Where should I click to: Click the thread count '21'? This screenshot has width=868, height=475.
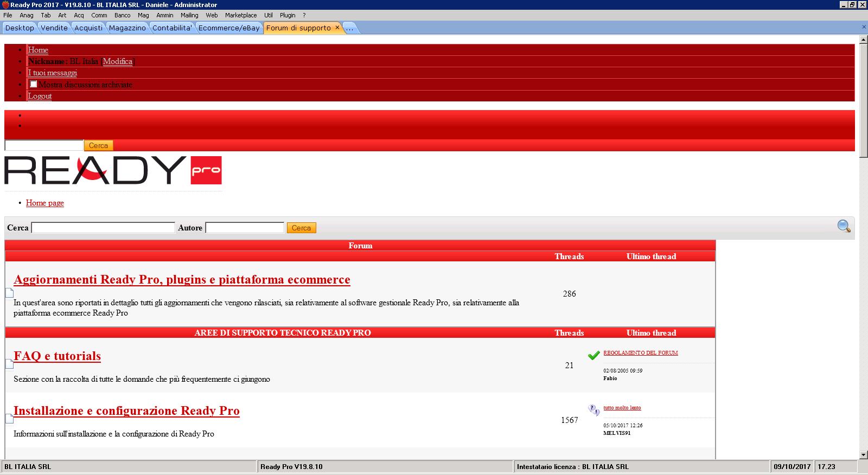[569, 365]
